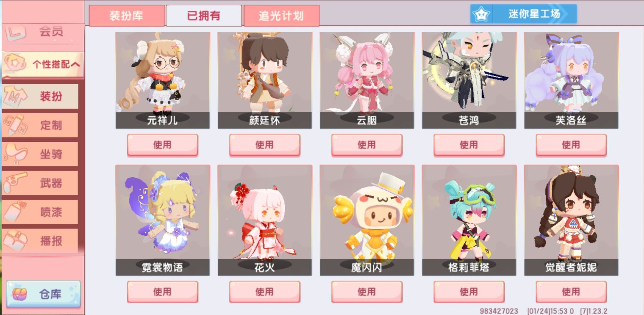Select the 坐骑 mount icon
This screenshot has height=315, width=644.
(15, 154)
